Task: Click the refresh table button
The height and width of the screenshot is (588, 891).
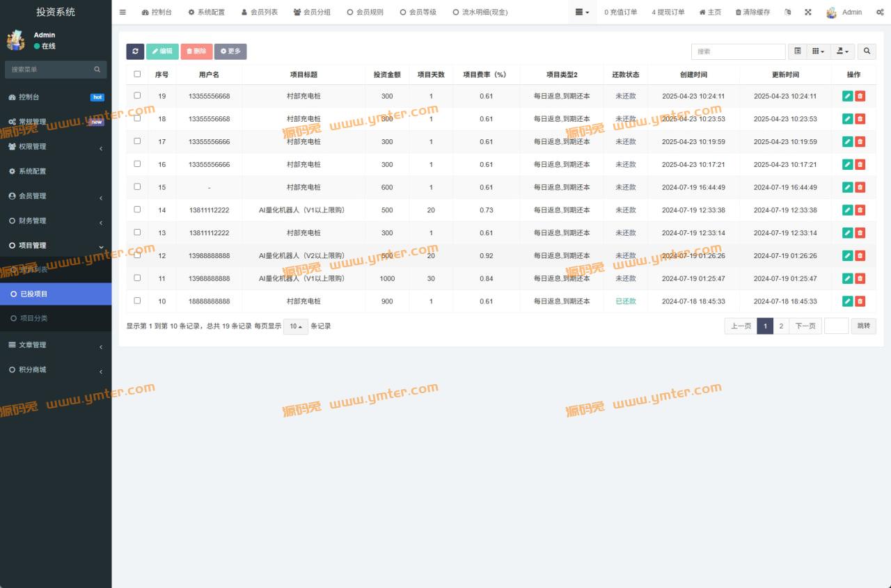Action: 135,51
